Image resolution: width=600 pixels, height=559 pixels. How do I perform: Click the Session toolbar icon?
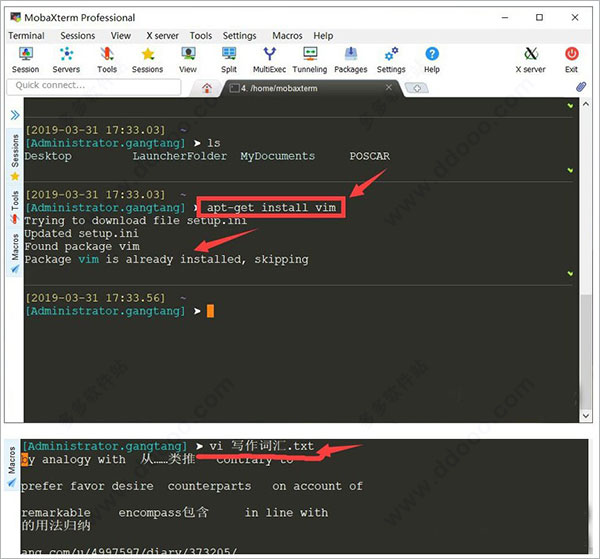pyautogui.click(x=25, y=59)
